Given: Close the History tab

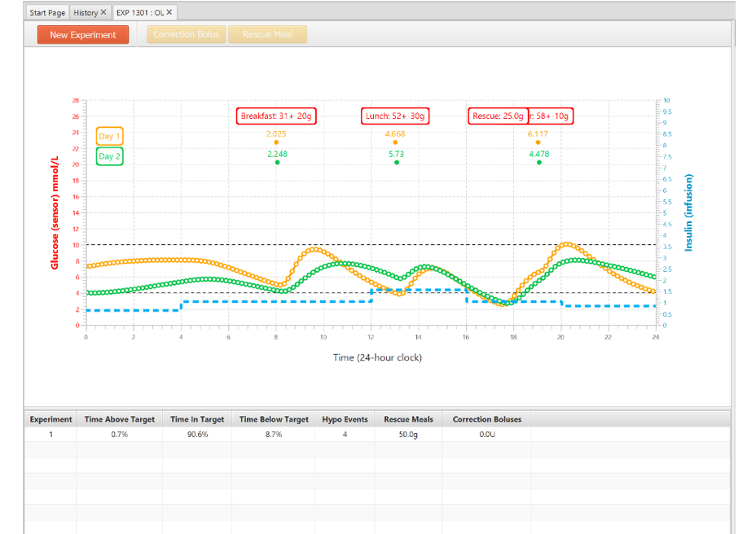Looking at the screenshot, I should pyautogui.click(x=103, y=12).
